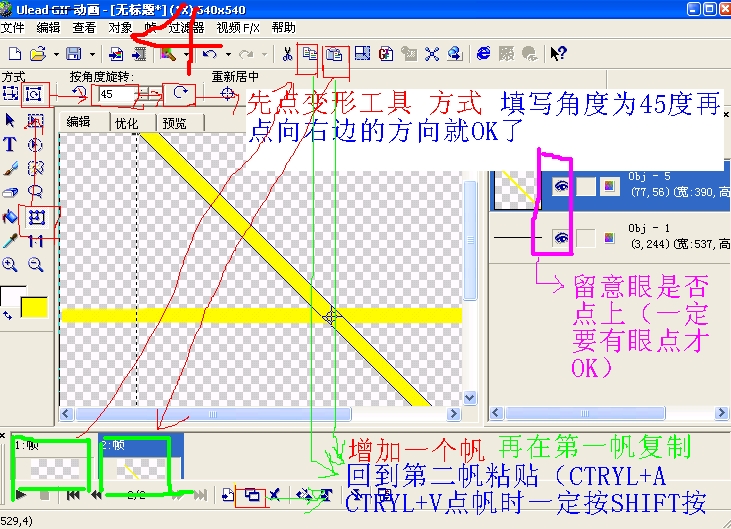Viewport: 731px width, 529px height.
Task: Toggle the lock box of Obj - 5
Action: tap(586, 185)
